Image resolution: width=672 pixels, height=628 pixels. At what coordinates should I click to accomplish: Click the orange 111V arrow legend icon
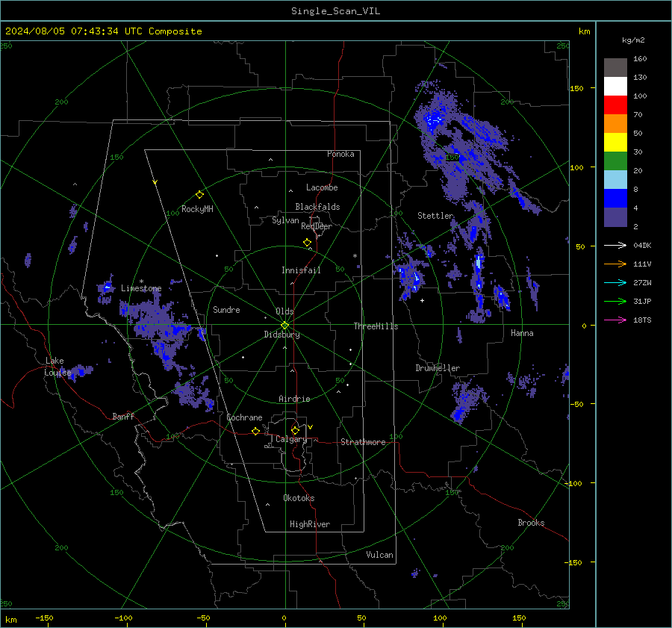[x=615, y=264]
